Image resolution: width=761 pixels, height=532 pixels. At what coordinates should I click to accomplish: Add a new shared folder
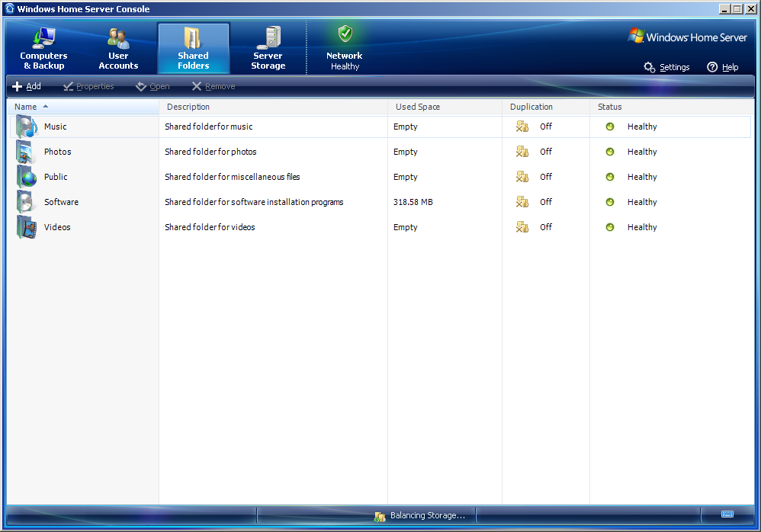tap(27, 87)
